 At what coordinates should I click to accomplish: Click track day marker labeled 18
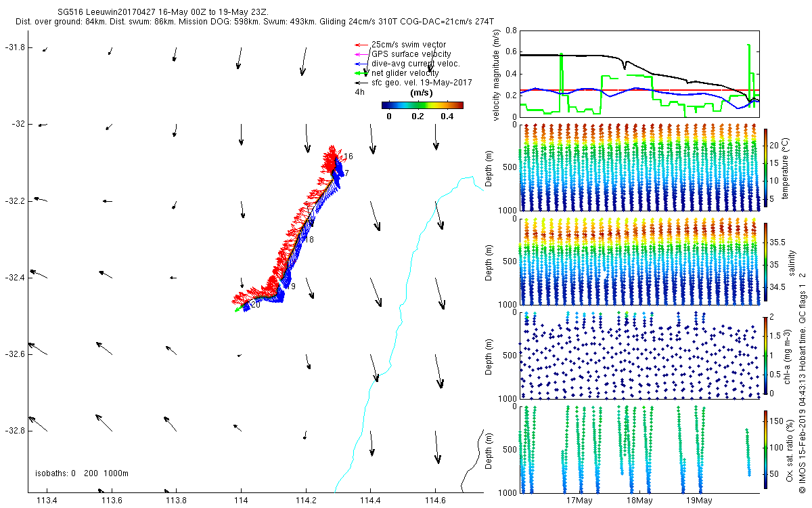click(309, 240)
